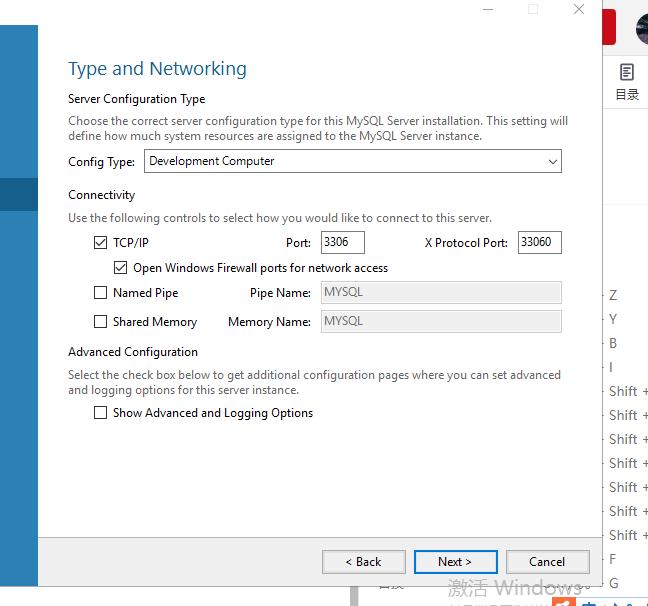Enable the Named Pipe checkbox
Viewport: 648px width, 606px height.
pos(100,293)
